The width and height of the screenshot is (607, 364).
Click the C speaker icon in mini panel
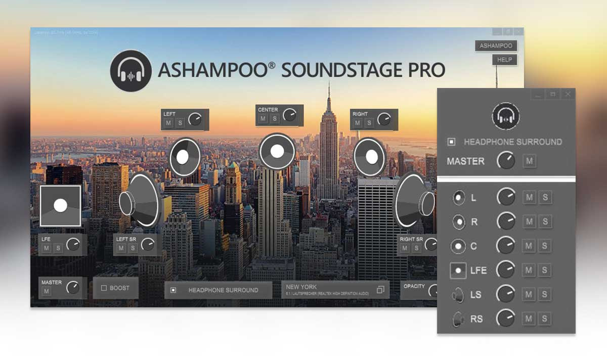(x=459, y=246)
